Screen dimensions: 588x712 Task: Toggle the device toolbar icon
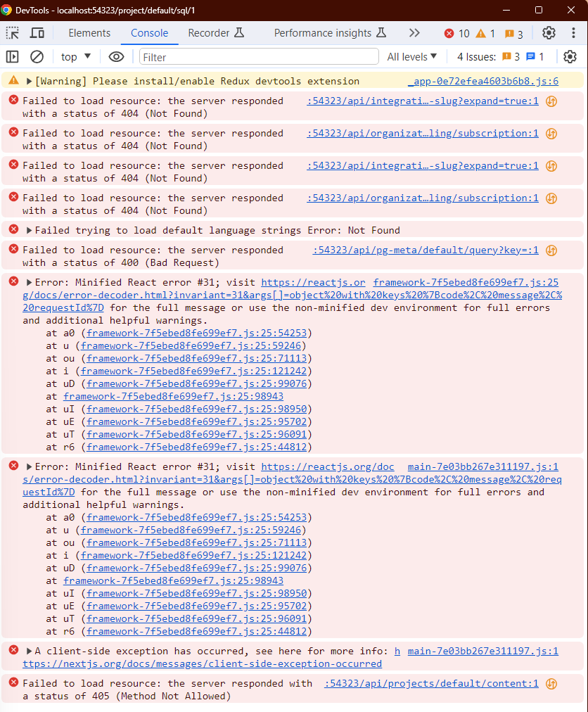pyautogui.click(x=37, y=33)
